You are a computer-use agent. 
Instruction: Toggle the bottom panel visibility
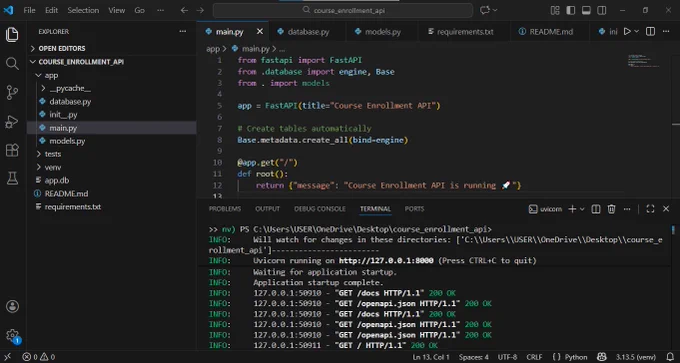(586, 10)
